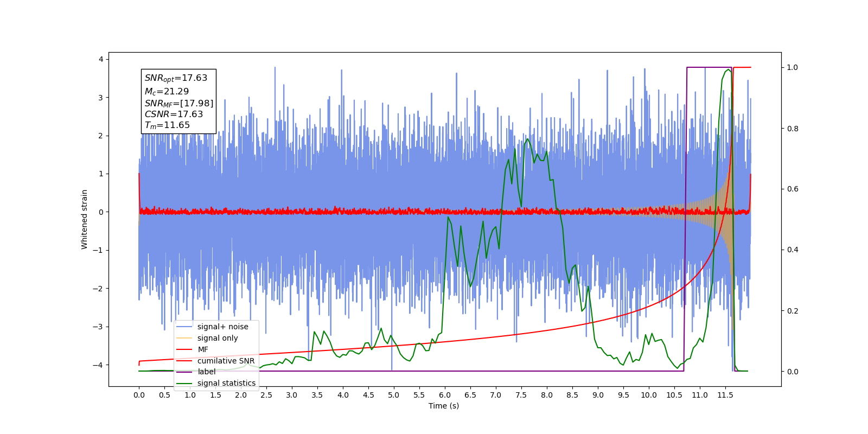Image resolution: width=868 pixels, height=434 pixels.
Task: Click the x-axis tick label 0.0
Action: point(139,395)
